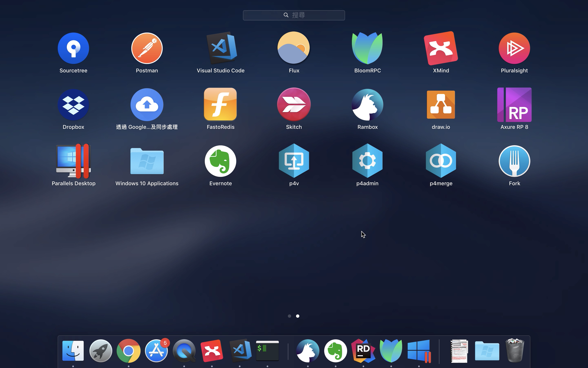Open the Windows 10 Applications folder in Launchpad
588x368 pixels.
[147, 161]
